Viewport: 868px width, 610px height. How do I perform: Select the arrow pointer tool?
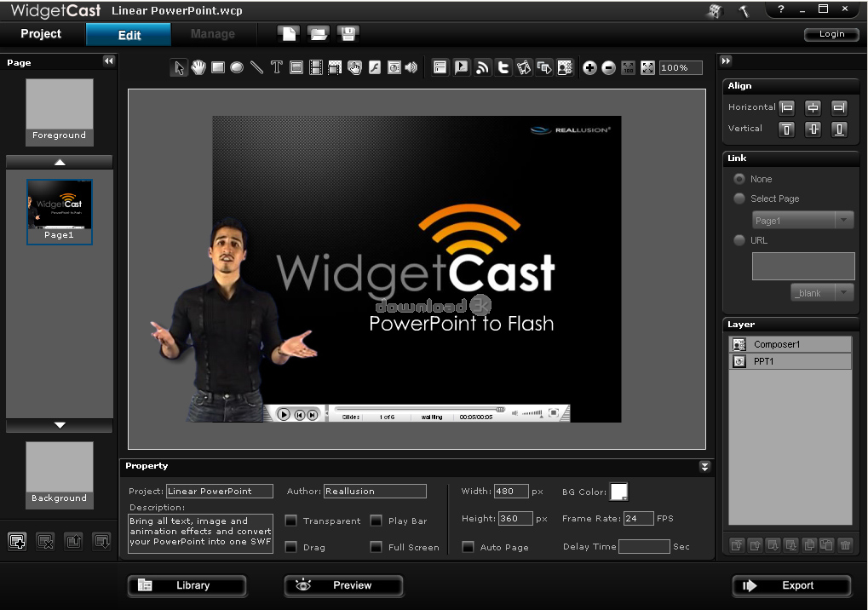pyautogui.click(x=178, y=67)
